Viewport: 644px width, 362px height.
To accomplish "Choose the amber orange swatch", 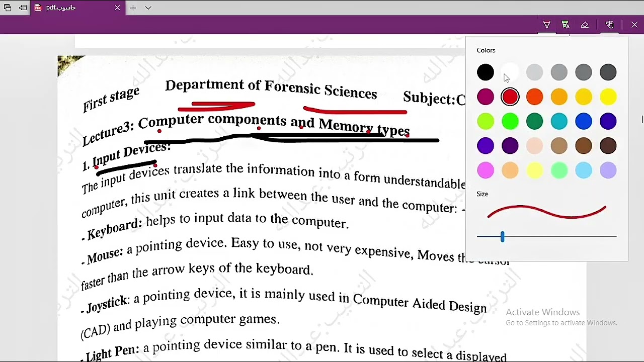I will click(x=559, y=97).
